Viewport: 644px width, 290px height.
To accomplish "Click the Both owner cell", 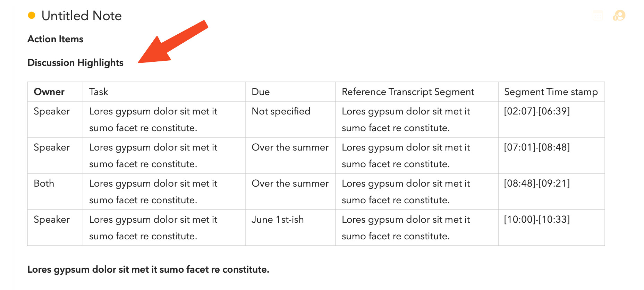I will coord(44,184).
